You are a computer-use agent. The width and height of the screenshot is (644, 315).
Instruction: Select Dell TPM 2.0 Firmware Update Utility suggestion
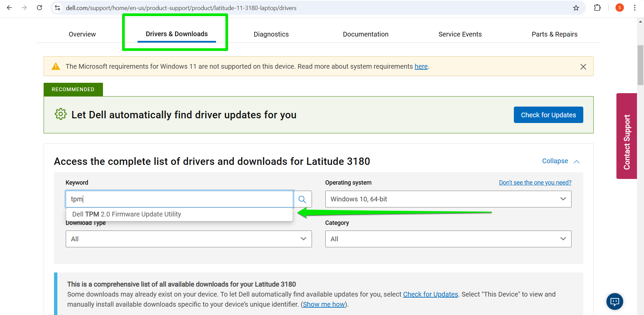click(x=179, y=214)
